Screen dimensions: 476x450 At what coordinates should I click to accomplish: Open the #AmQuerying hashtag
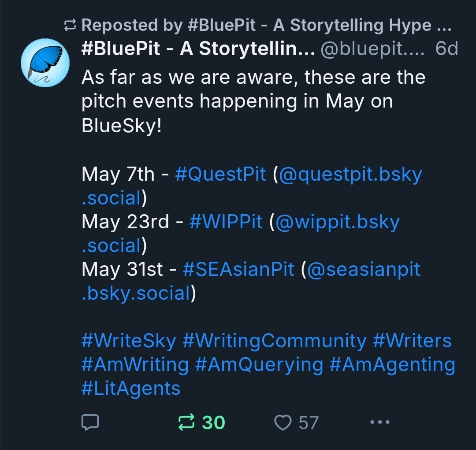tap(259, 364)
